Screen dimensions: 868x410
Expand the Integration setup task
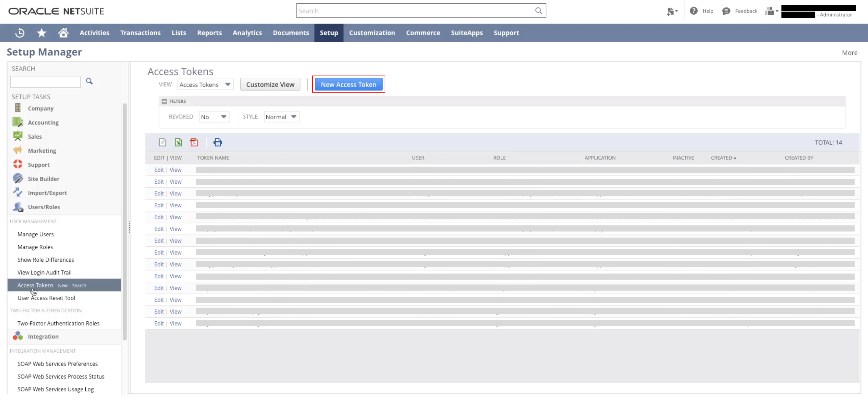coord(43,337)
